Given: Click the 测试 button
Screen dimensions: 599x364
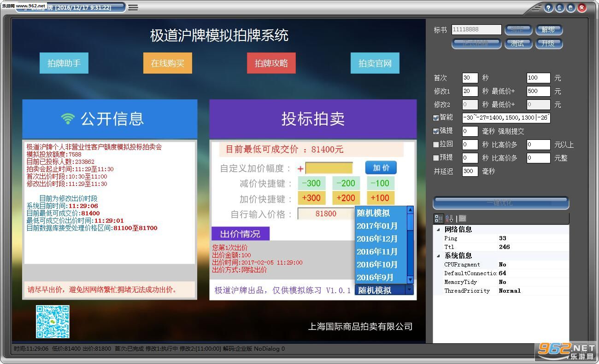Looking at the screenshot, I should pyautogui.click(x=518, y=43).
